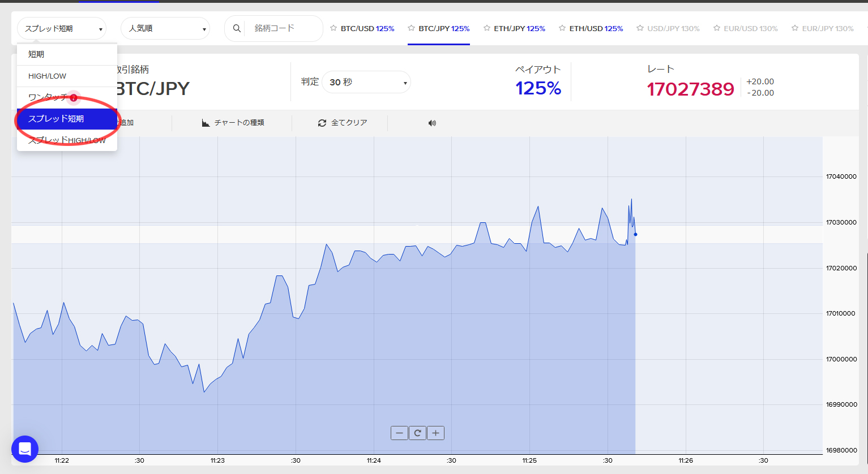Viewport: 868px width, 474px height.
Task: Reset chart zoom with refresh icon
Action: point(417,433)
